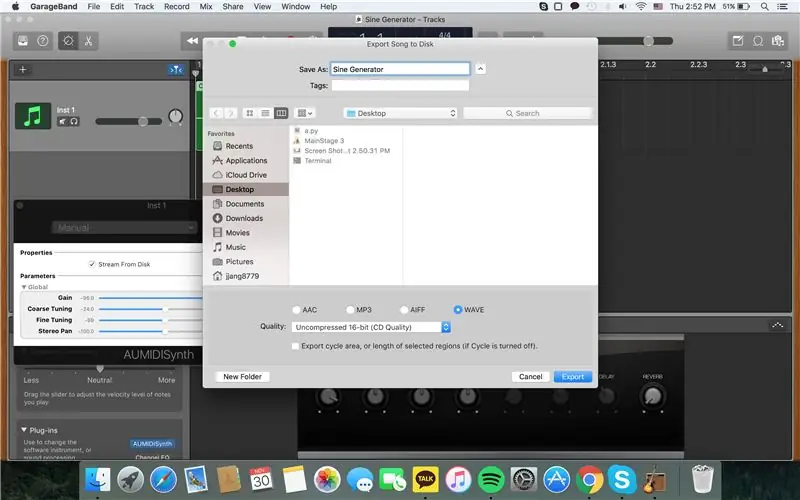Click the Inst 1 pan knob
The image size is (800, 500).
[x=176, y=117]
